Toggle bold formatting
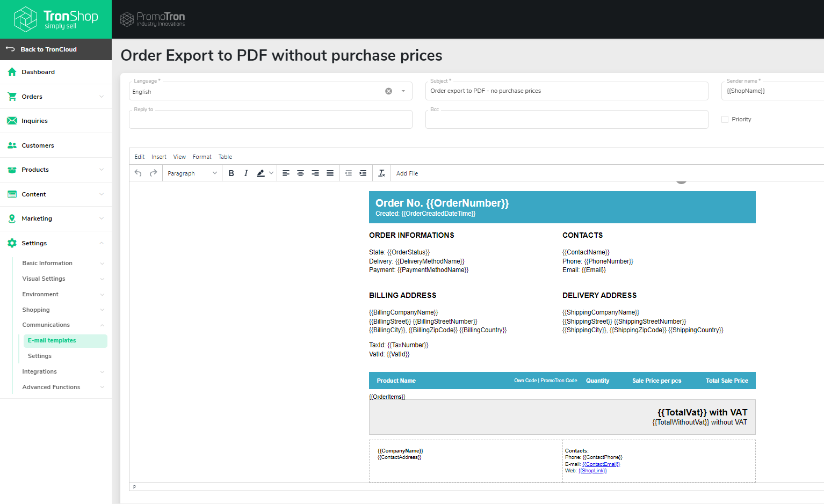Viewport: 824px width, 504px height. coord(231,173)
